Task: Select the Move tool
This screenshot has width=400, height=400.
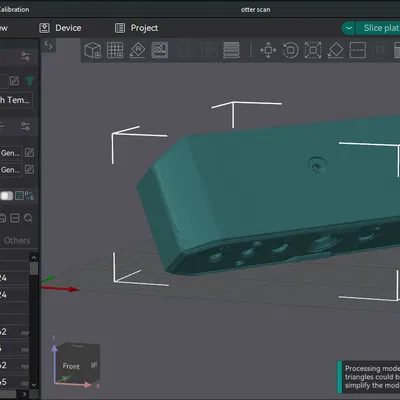Action: 268,50
